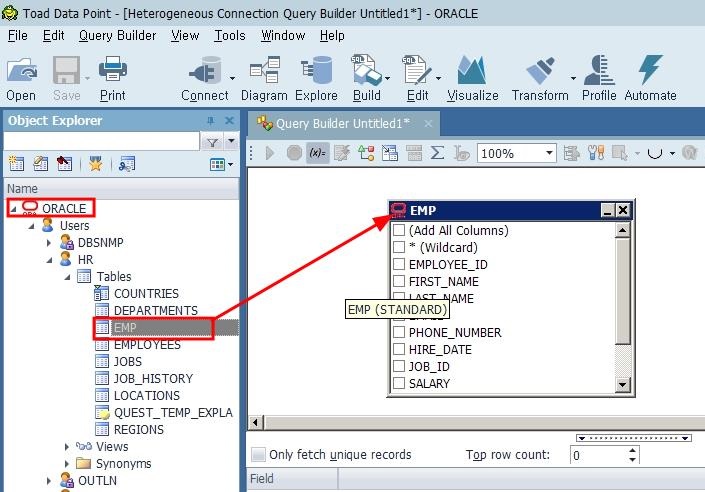This screenshot has height=492, width=705.
Task: Open the Query Builder menu
Action: click(117, 35)
